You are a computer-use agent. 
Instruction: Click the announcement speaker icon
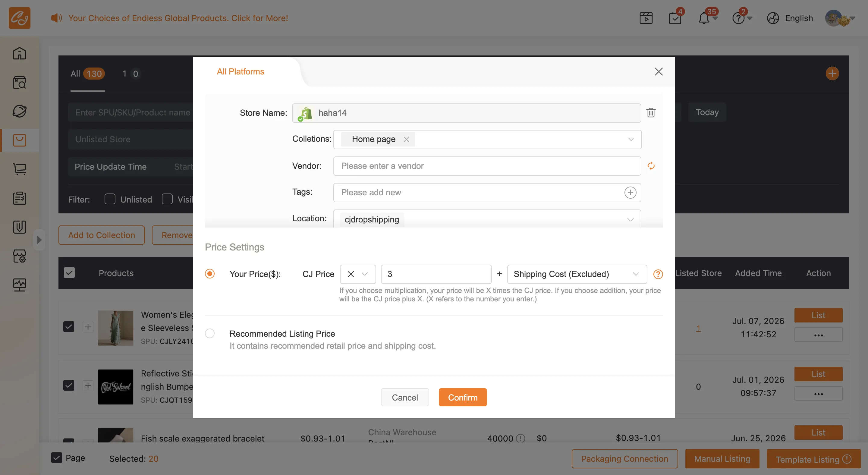[56, 18]
